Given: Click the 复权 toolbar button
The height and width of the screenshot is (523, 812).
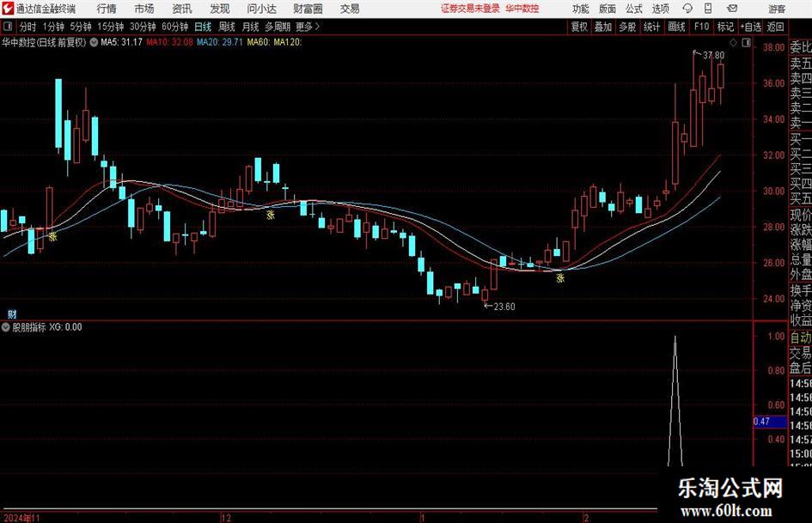Looking at the screenshot, I should (x=579, y=27).
